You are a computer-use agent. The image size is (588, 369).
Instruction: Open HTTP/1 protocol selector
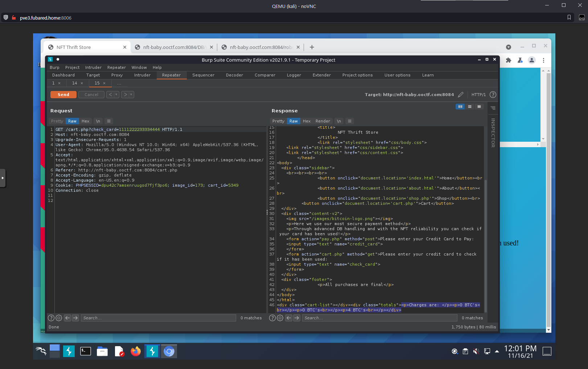tap(478, 95)
